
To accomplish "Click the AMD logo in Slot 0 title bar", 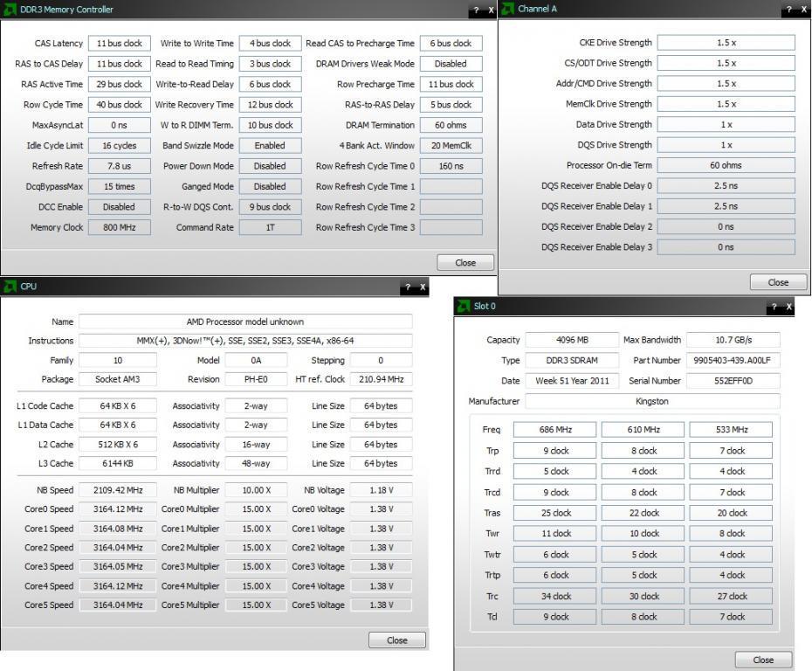I will [x=464, y=307].
